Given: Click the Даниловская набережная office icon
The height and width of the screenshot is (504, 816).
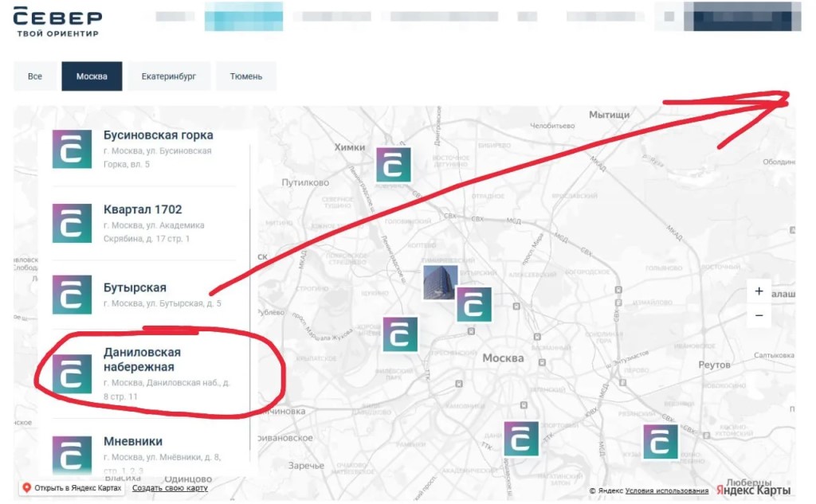Looking at the screenshot, I should (72, 373).
